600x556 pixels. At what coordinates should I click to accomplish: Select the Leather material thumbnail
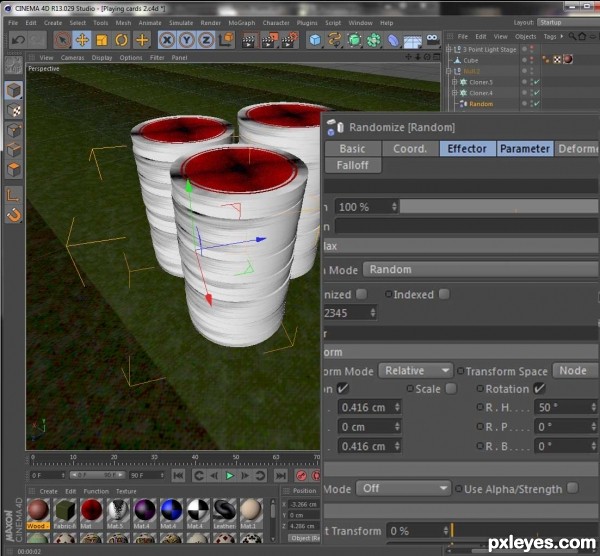pos(225,510)
